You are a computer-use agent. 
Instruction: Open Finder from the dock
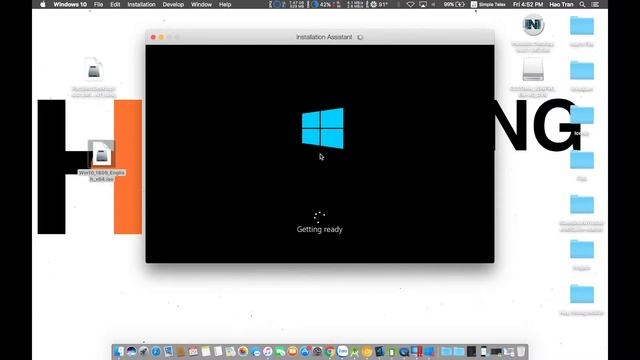[119, 351]
